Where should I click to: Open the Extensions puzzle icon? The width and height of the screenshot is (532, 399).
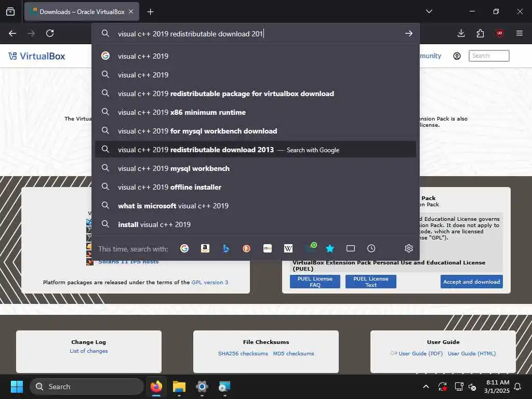click(480, 33)
